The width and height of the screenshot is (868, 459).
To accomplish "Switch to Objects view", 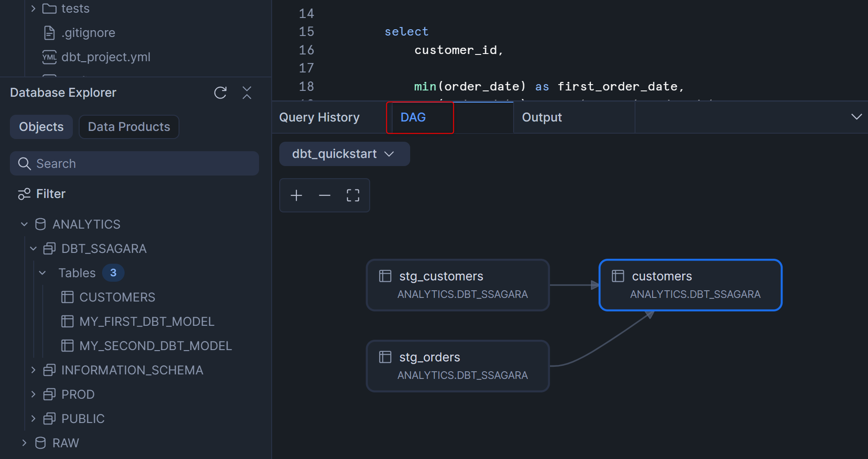I will (x=41, y=127).
